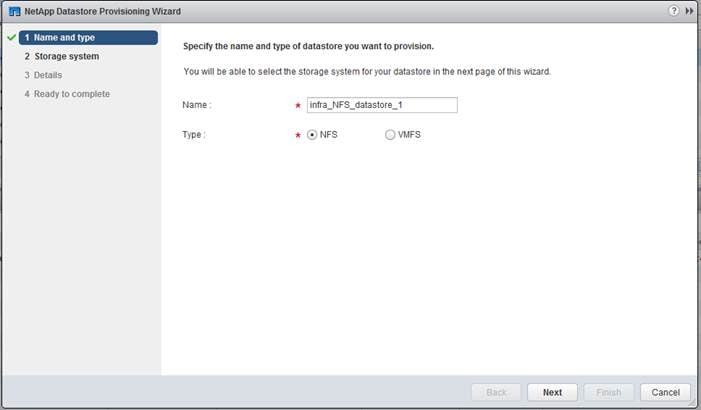Focus the datastore Name text field
Image resolution: width=701 pixels, height=410 pixels.
click(x=382, y=105)
